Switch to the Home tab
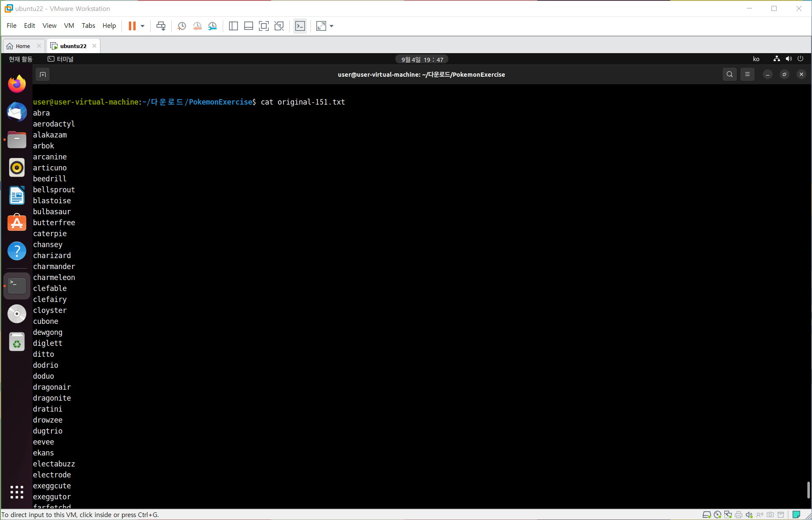The width and height of the screenshot is (812, 520). click(x=23, y=46)
